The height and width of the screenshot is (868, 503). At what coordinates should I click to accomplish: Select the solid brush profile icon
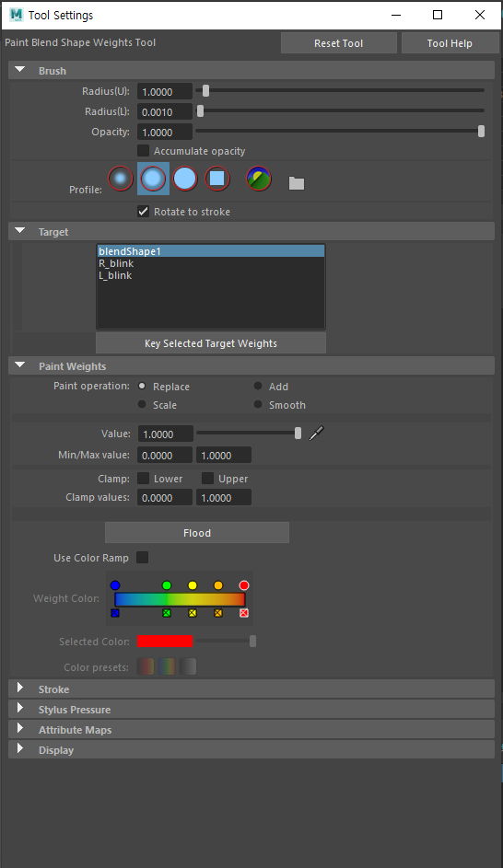point(185,179)
